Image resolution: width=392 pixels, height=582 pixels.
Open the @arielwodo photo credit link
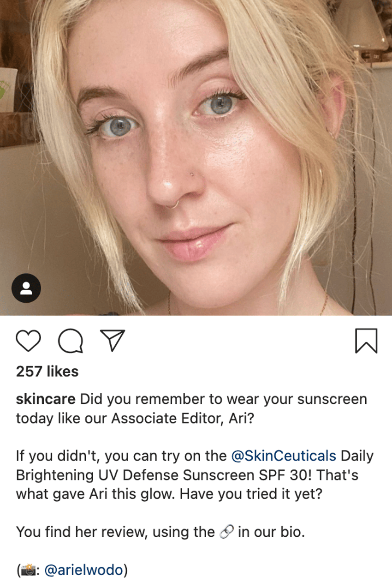click(x=84, y=570)
